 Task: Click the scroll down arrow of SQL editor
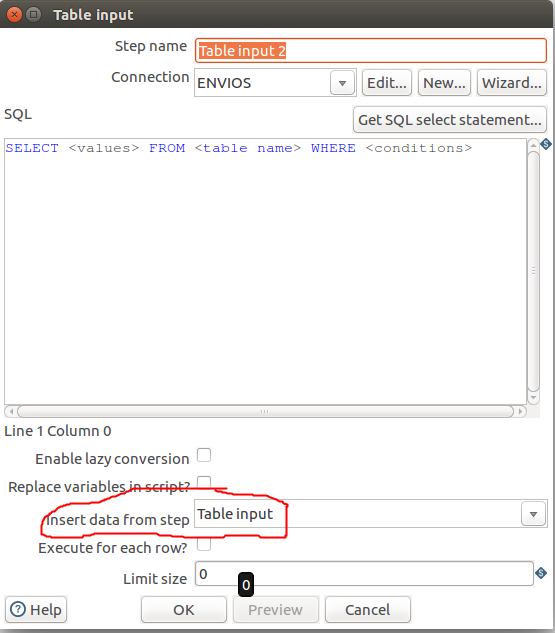tap(534, 397)
